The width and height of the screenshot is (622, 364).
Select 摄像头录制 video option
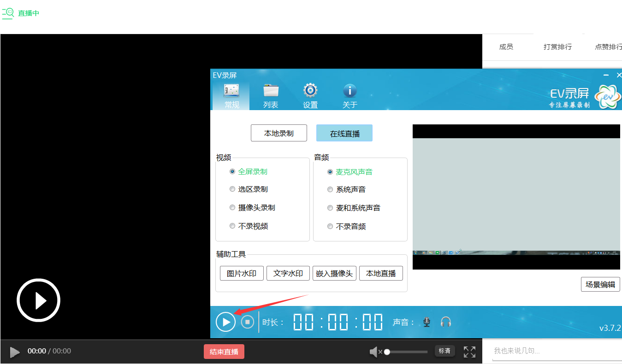252,207
